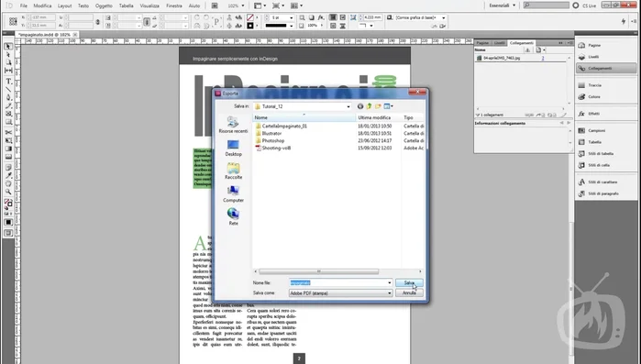Click the Computer shortcut in Esporta dialog

pos(233,194)
